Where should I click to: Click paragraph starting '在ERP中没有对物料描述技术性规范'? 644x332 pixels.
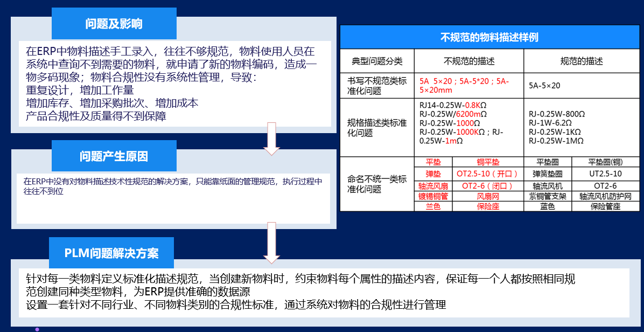172,186
